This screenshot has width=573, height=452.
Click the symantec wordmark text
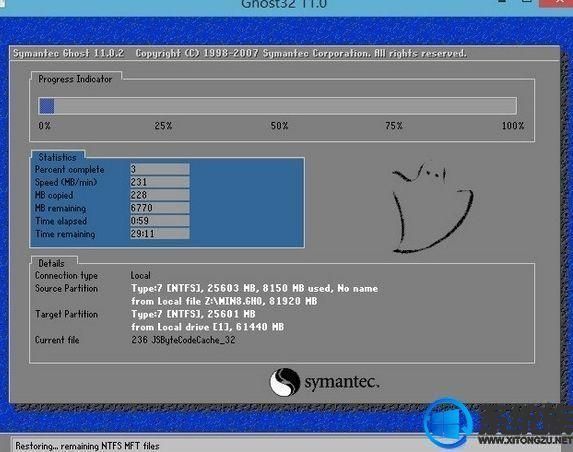point(342,382)
